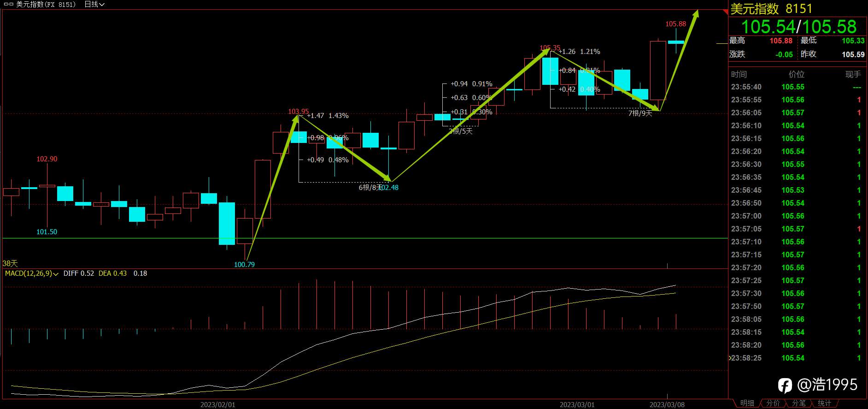Viewport: 868px width, 409px height.
Task: Click the +1.47 1.43% measurement label
Action: (328, 116)
